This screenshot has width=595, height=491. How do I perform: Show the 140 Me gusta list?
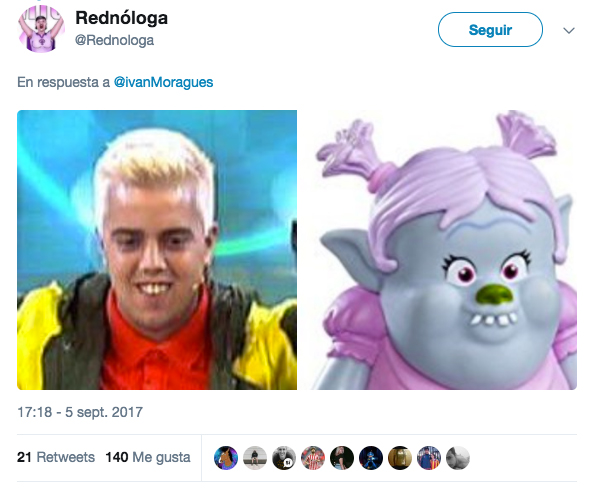coord(148,457)
